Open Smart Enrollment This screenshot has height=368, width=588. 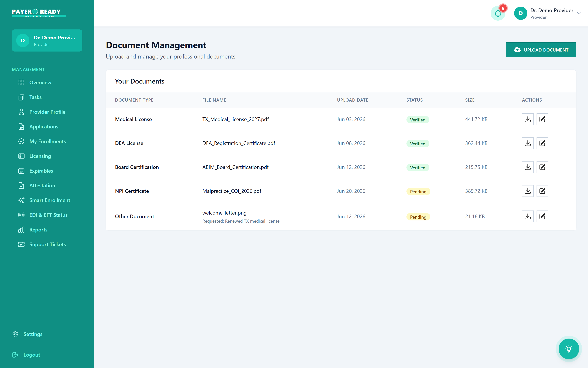coord(47,200)
